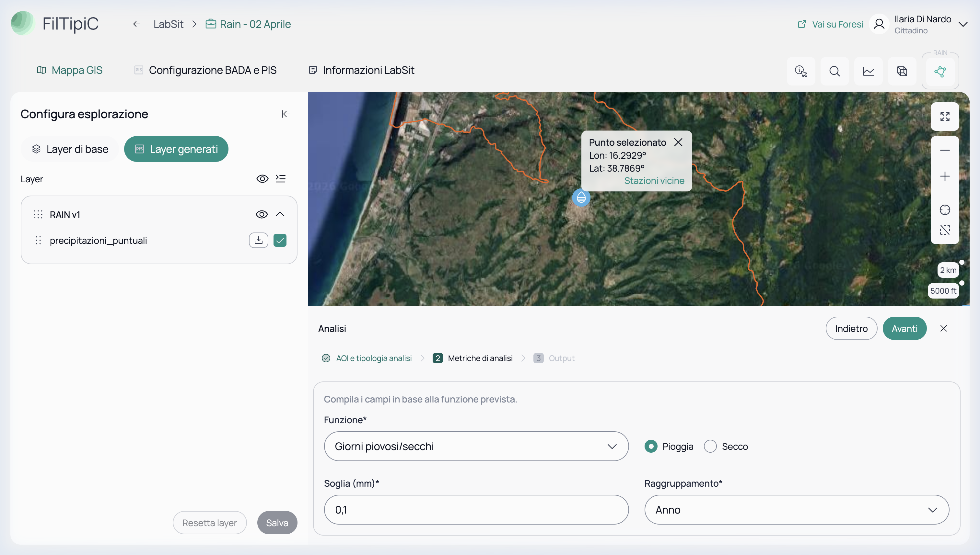Image resolution: width=980 pixels, height=555 pixels.
Task: Download the precipitazioni_puntuali layer
Action: click(x=259, y=241)
